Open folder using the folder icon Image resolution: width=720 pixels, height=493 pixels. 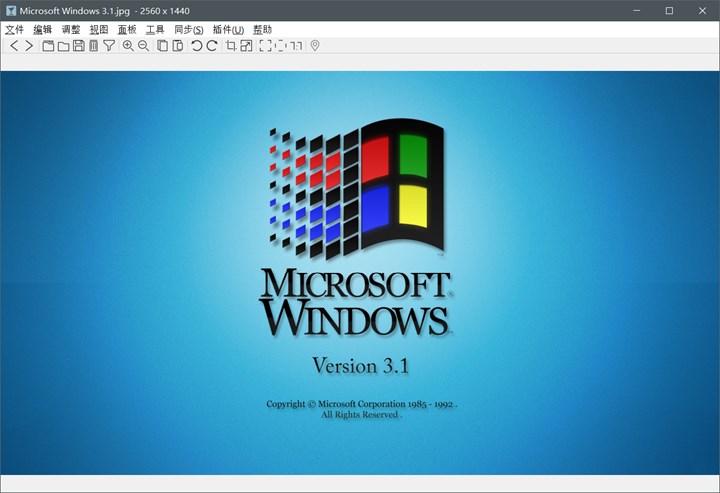point(63,46)
